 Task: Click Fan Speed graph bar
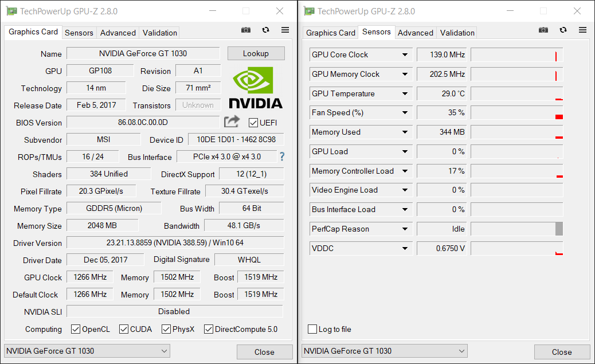(x=517, y=113)
